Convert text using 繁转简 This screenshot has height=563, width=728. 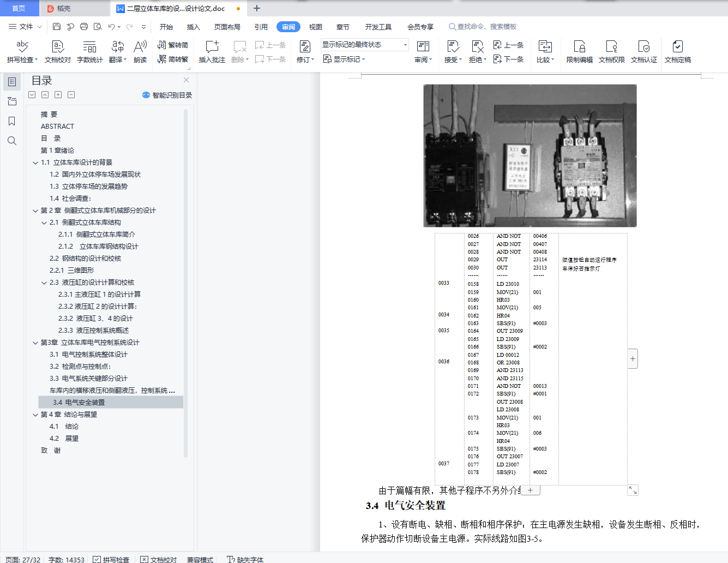tap(173, 45)
